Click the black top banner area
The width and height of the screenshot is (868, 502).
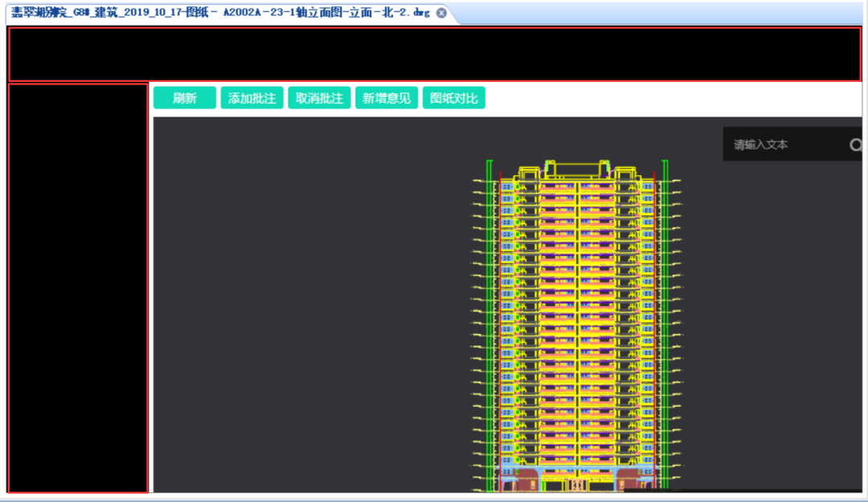point(435,55)
